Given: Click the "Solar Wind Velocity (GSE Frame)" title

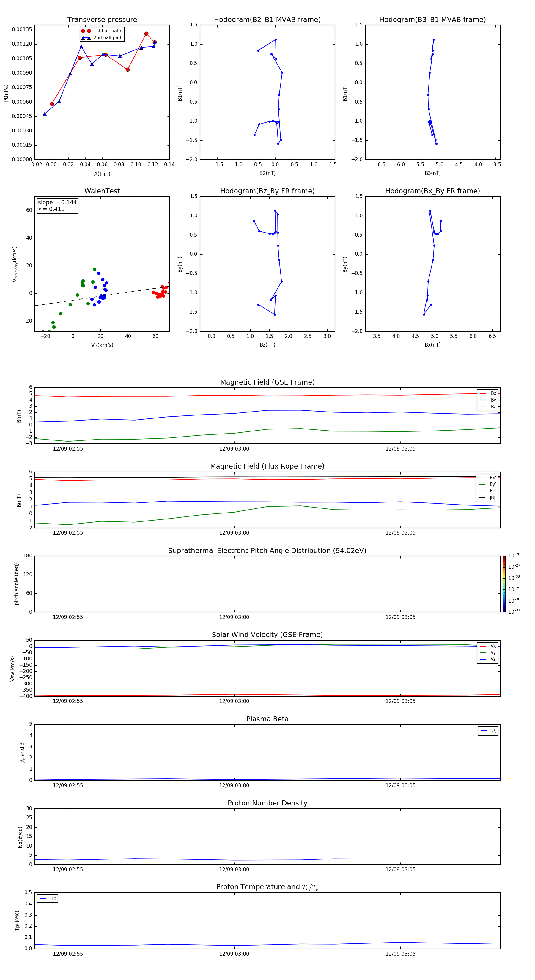Looking at the screenshot, I should pyautogui.click(x=267, y=635).
